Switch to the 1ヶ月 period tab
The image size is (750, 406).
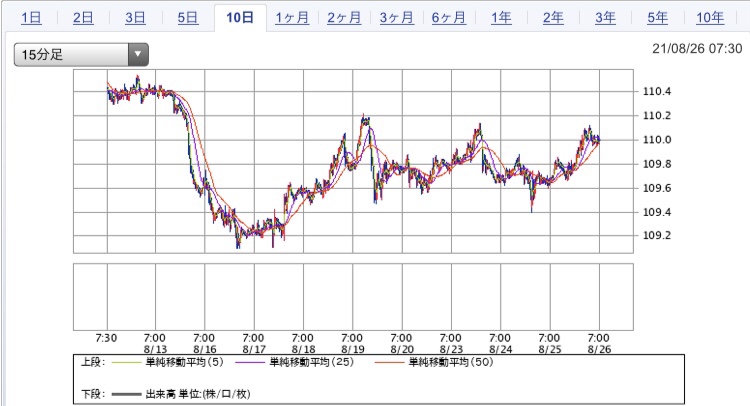(x=292, y=18)
